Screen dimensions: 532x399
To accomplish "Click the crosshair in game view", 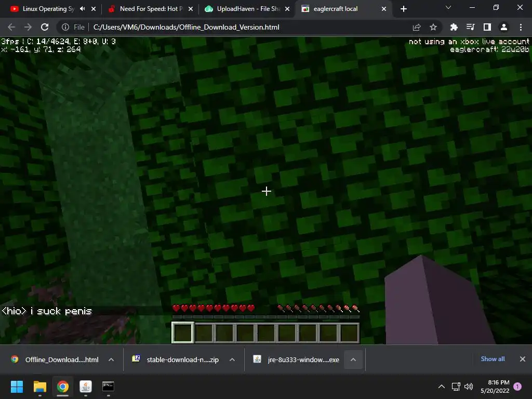I will coord(267,191).
